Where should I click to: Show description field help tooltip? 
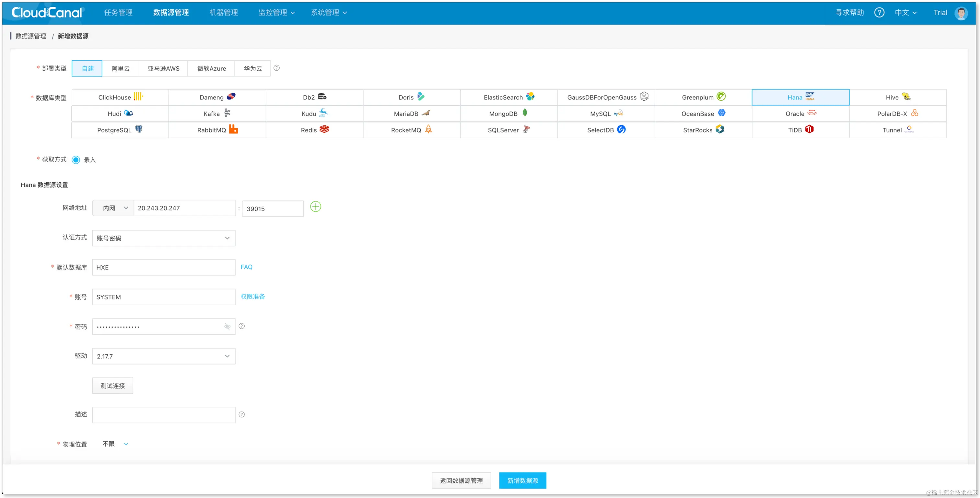click(241, 415)
